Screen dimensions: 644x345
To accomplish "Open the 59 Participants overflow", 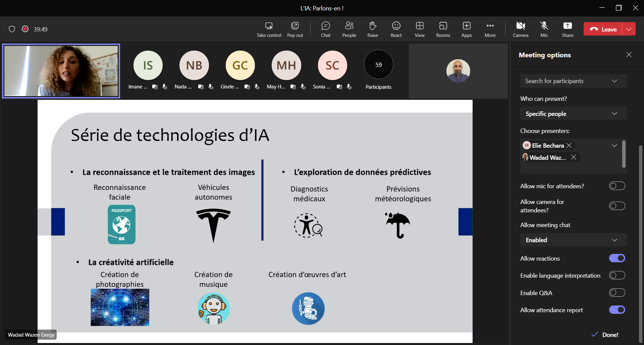I will pyautogui.click(x=378, y=65).
